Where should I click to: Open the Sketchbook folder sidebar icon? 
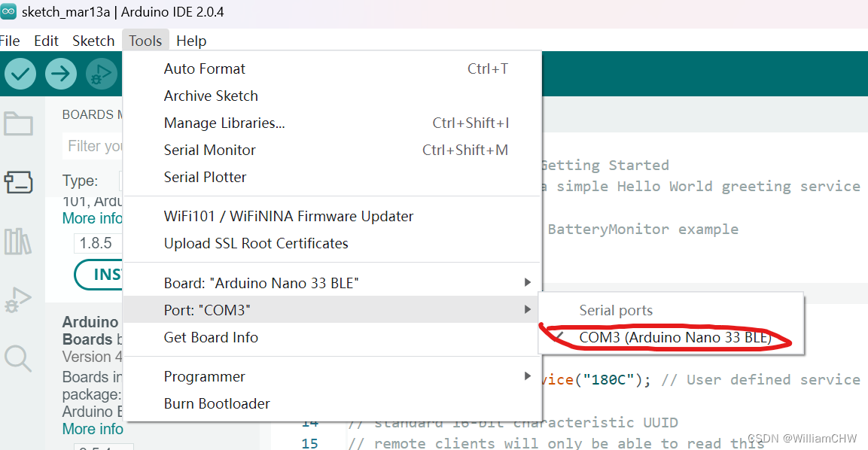click(x=18, y=123)
